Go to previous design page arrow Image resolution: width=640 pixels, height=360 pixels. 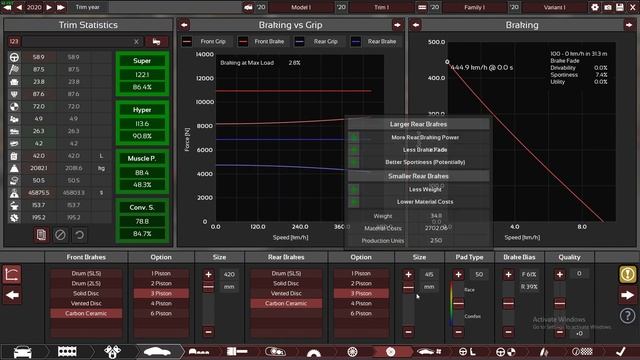pyautogui.click(x=12, y=295)
